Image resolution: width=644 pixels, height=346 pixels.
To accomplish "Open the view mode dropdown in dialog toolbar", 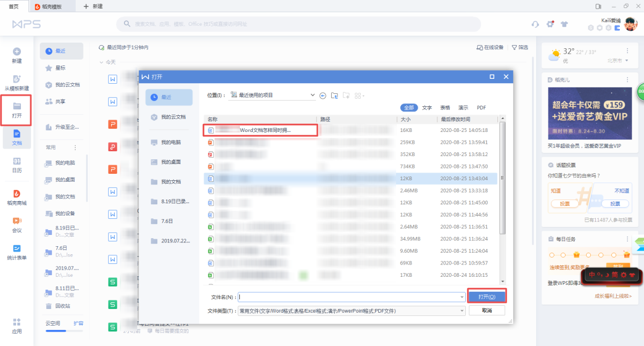I will [360, 95].
